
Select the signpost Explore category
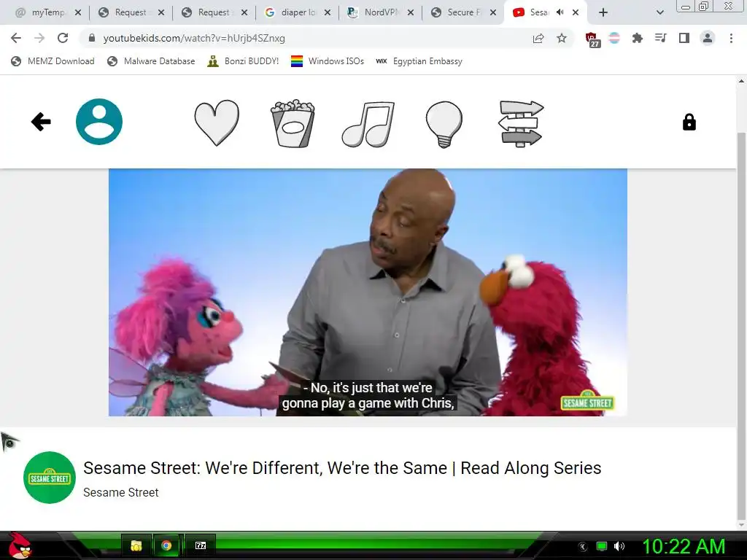[521, 124]
